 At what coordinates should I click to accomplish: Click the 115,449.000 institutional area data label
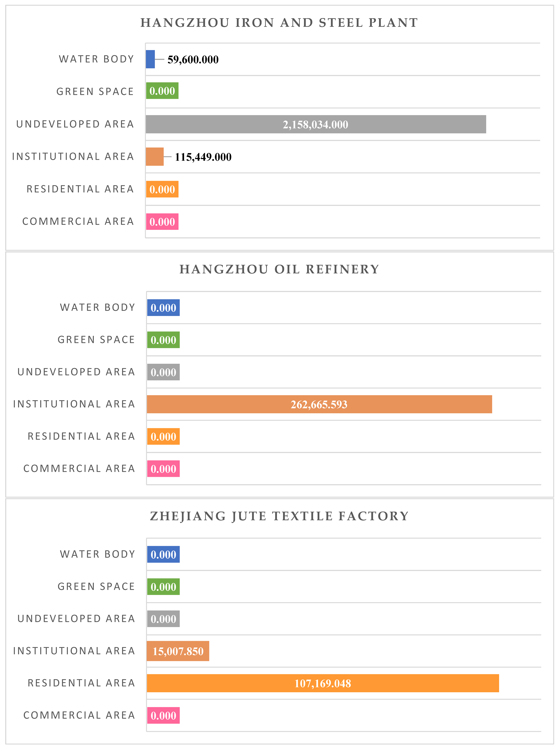[203, 157]
